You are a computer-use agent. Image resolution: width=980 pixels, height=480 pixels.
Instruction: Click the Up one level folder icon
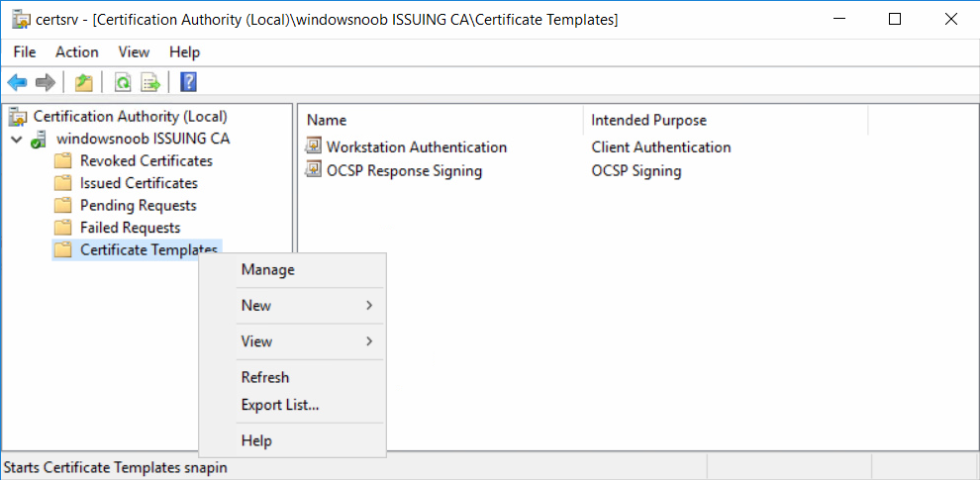click(x=84, y=82)
